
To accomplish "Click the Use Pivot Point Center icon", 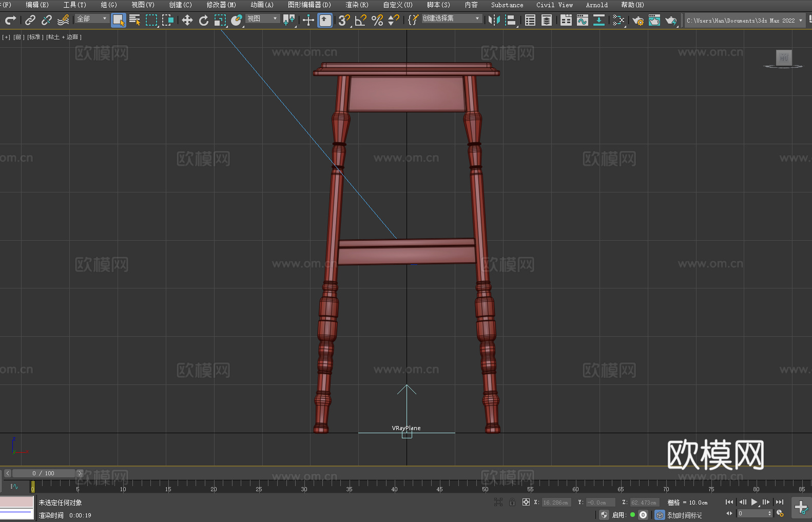I will pyautogui.click(x=289, y=20).
